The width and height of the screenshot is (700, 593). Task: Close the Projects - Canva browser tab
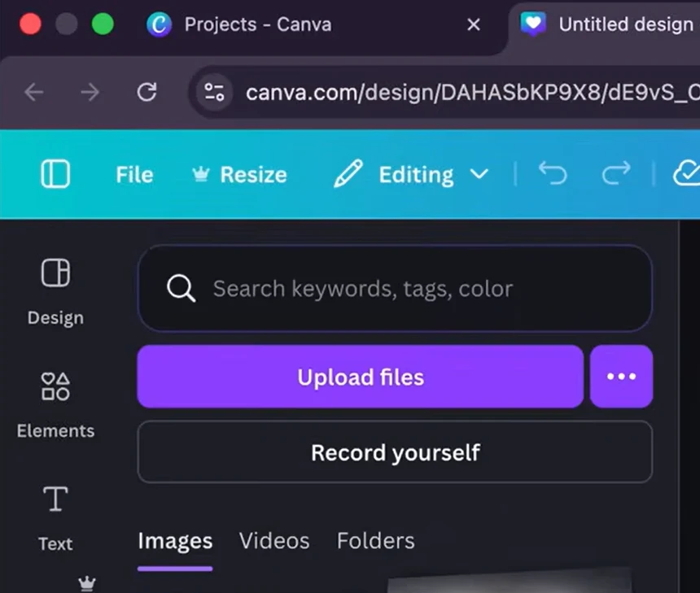click(474, 24)
